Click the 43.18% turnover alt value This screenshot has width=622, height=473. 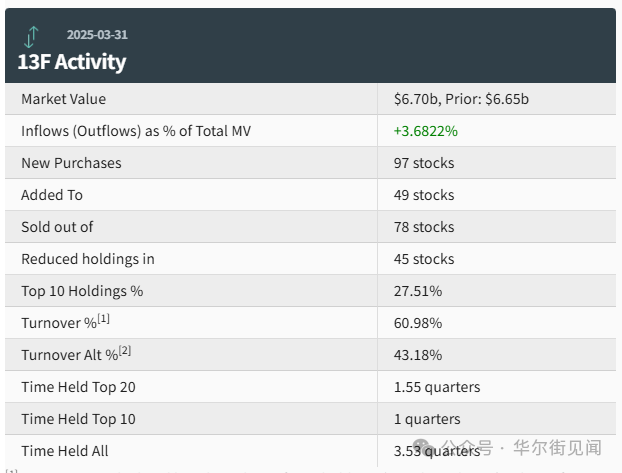coord(417,355)
